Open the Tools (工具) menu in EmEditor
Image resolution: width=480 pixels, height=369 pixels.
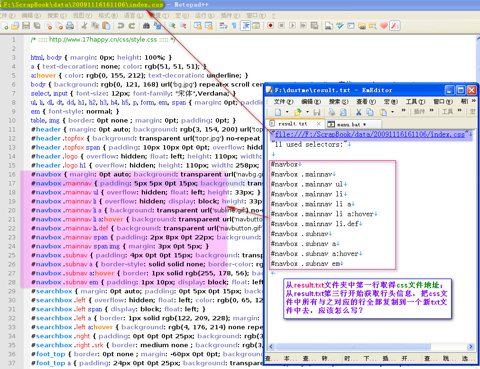point(415,102)
